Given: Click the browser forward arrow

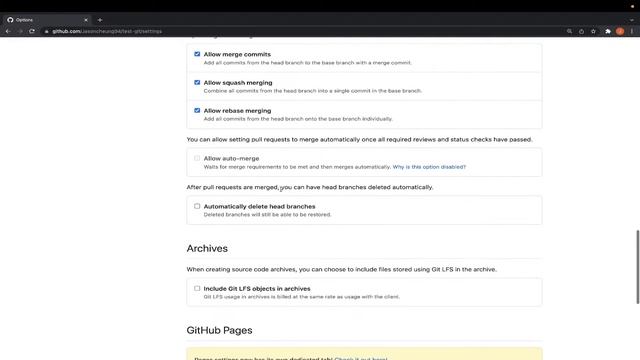Looking at the screenshot, I should [20, 31].
